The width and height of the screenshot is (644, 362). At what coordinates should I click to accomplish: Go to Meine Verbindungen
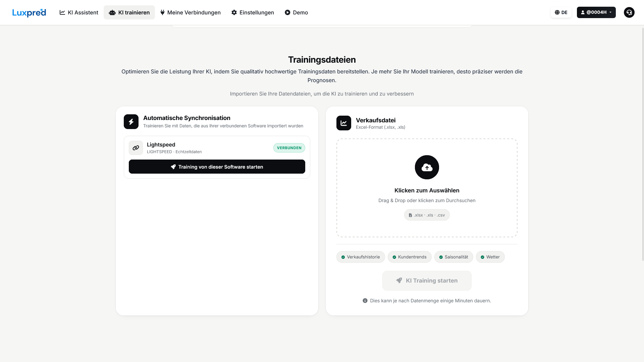tap(190, 12)
